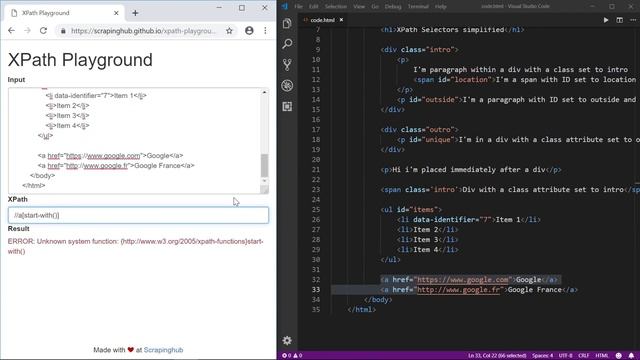Screen dimensions: 640x360
Task: Click the VS Code logo icon
Action: tap(285, 6)
